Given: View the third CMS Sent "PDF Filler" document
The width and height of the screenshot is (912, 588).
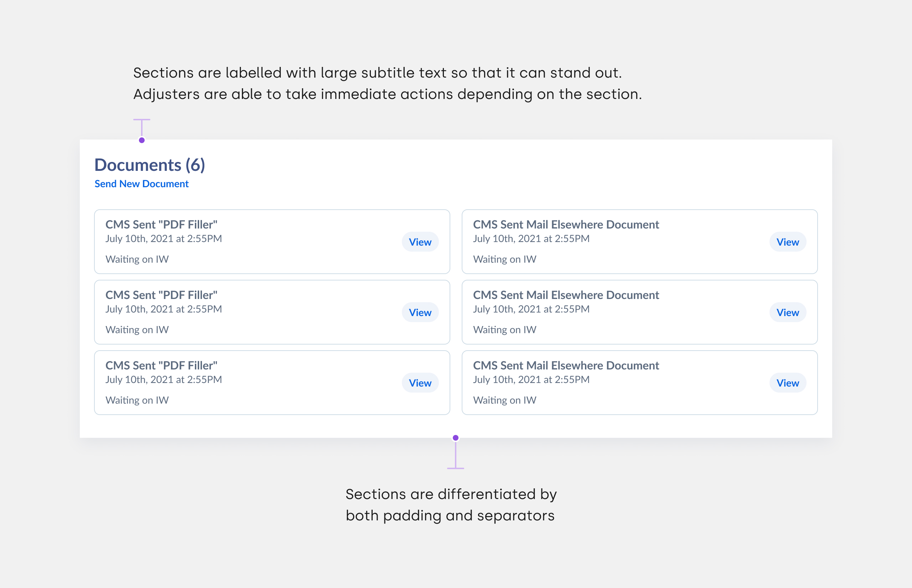Looking at the screenshot, I should pyautogui.click(x=420, y=383).
